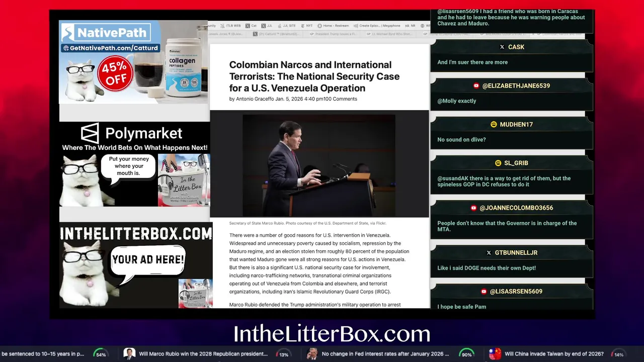
Task: Switch to President Trump Issues tab
Action: 334,34
